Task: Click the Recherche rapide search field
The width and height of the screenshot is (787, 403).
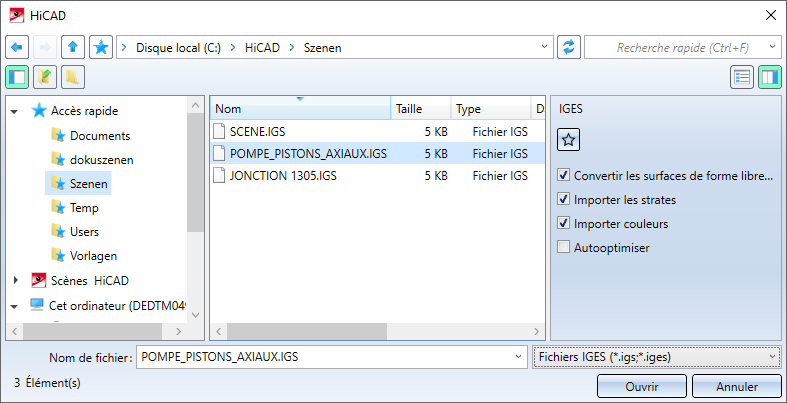Action: tap(675, 47)
